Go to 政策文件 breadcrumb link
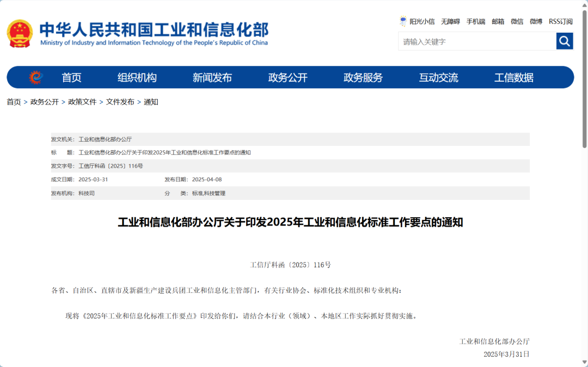This screenshot has width=588, height=367. tap(82, 102)
